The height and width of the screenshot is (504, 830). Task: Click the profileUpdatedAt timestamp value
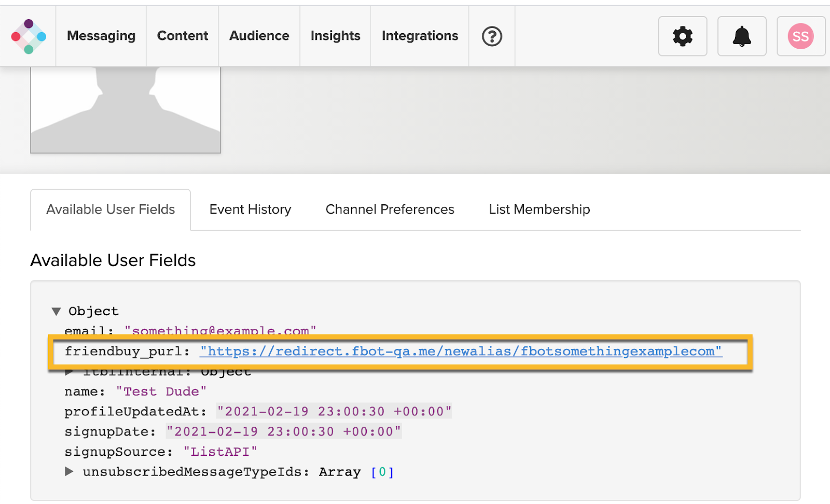point(335,412)
